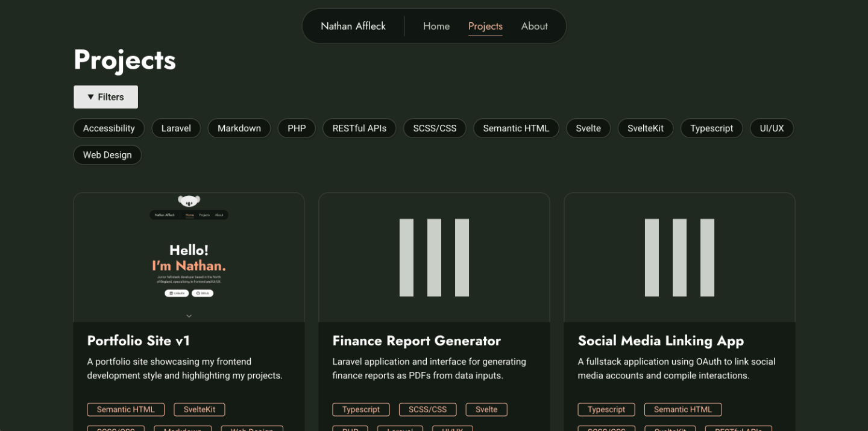Click the Nathan Affleck site title

click(353, 26)
